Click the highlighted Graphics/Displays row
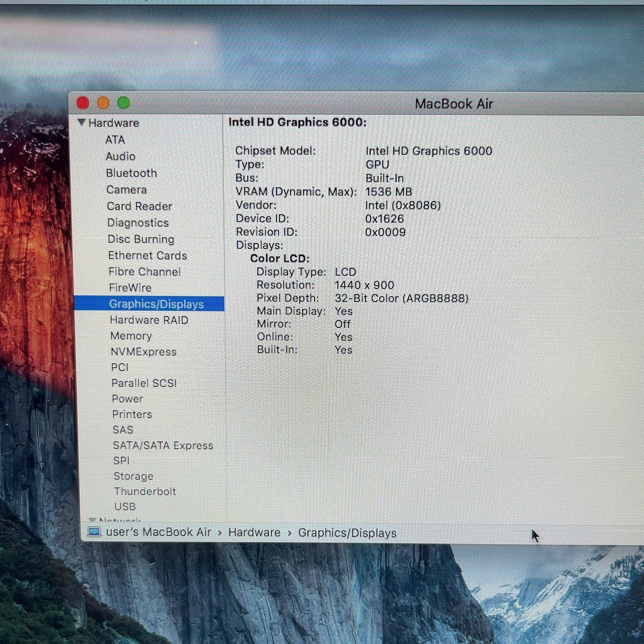Viewport: 644px width, 644px height. [149, 304]
